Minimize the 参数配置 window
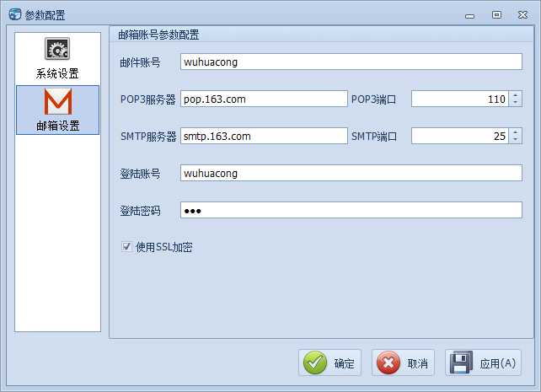 point(469,15)
